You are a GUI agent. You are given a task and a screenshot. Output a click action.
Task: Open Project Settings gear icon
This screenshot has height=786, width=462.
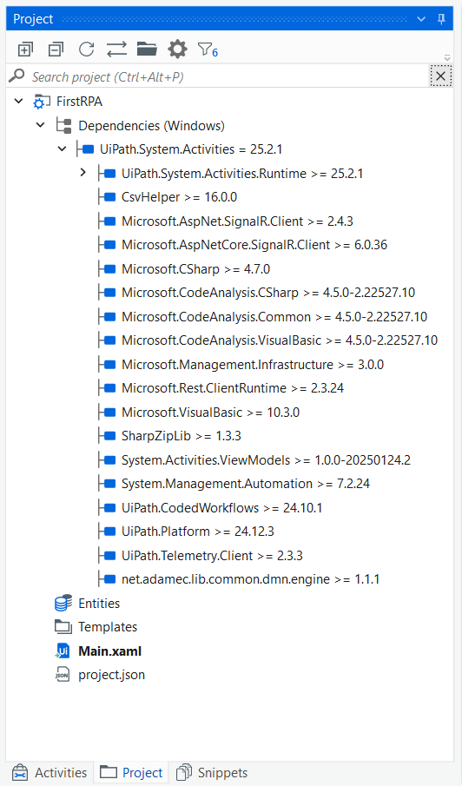click(x=177, y=49)
